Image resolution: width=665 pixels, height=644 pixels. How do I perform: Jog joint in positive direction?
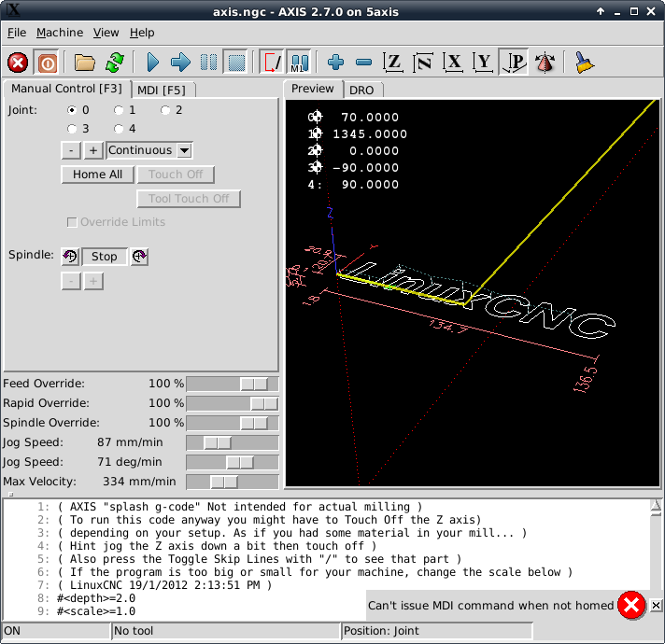tap(93, 150)
